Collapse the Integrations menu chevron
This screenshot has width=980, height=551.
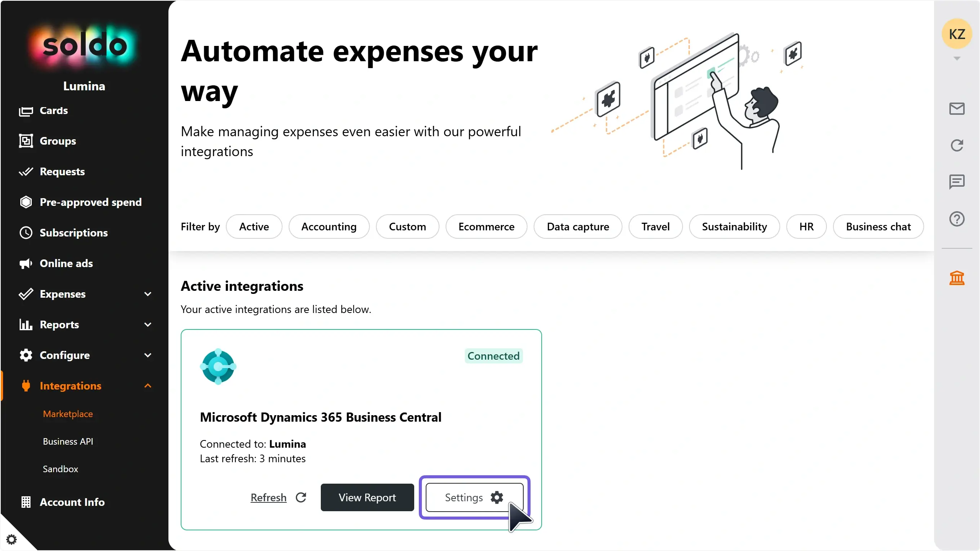(148, 386)
